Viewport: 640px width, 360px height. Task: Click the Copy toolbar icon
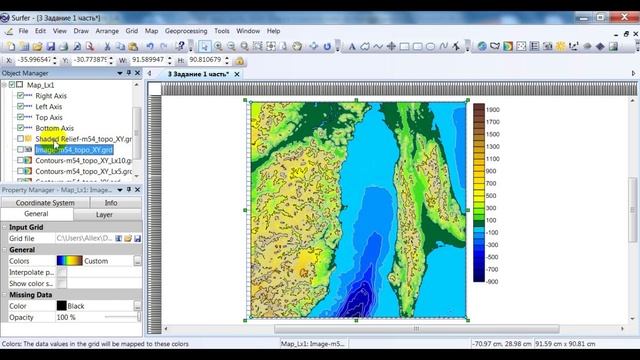(120, 46)
